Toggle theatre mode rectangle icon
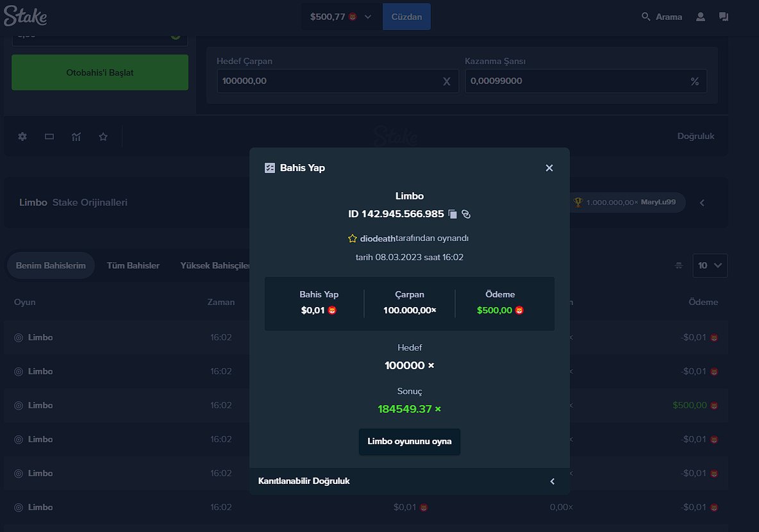The image size is (759, 532). pos(49,137)
